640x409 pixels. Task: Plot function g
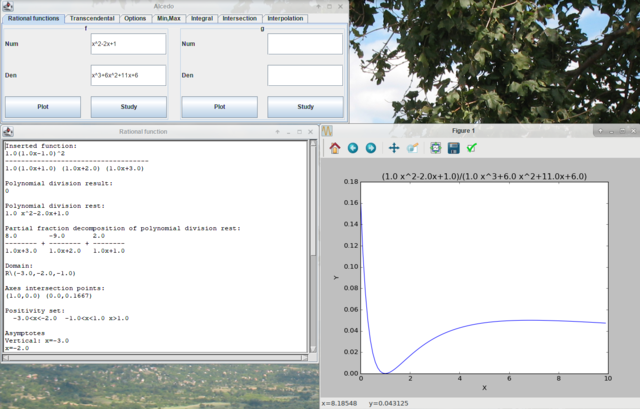(220, 107)
